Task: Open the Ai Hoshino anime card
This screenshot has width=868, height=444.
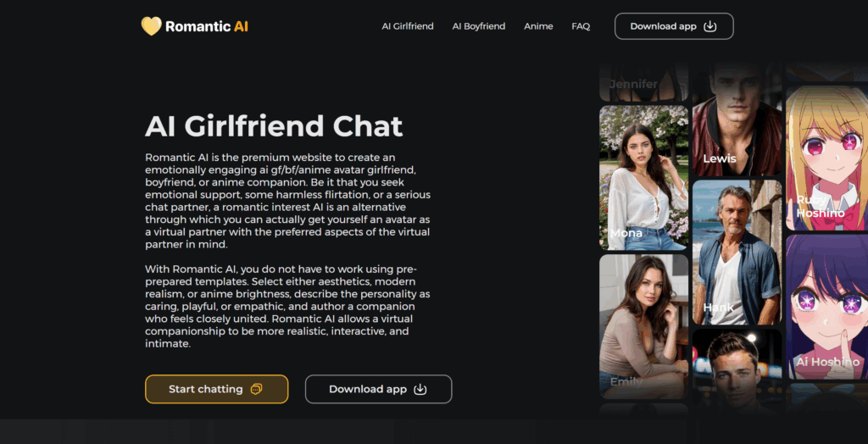Action: coord(827,307)
